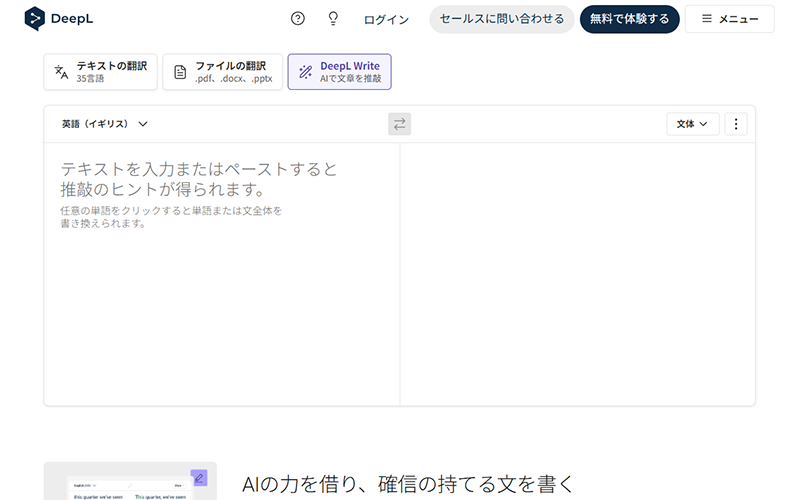The width and height of the screenshot is (800, 500).
Task: Click the swap arrows icon
Action: tap(399, 124)
